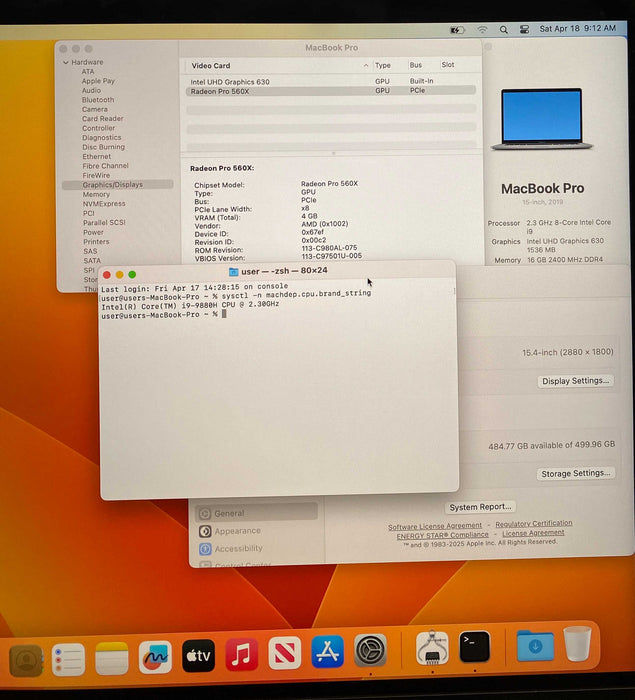
Task: Select Printers in the sidebar
Action: (96, 242)
